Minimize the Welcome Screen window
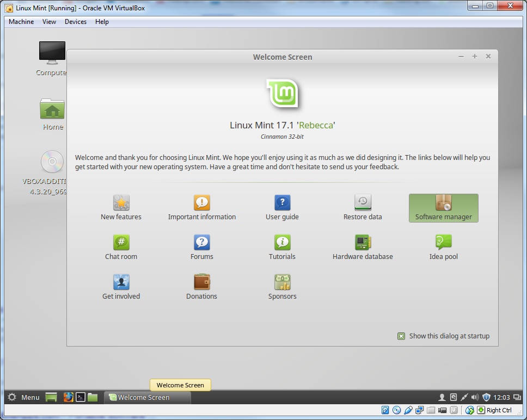 tap(461, 57)
